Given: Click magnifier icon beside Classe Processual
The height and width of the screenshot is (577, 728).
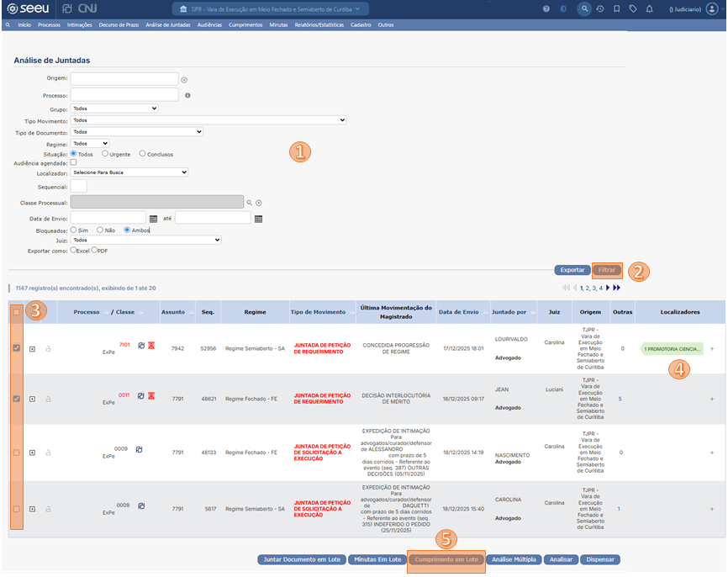Looking at the screenshot, I should tap(249, 203).
